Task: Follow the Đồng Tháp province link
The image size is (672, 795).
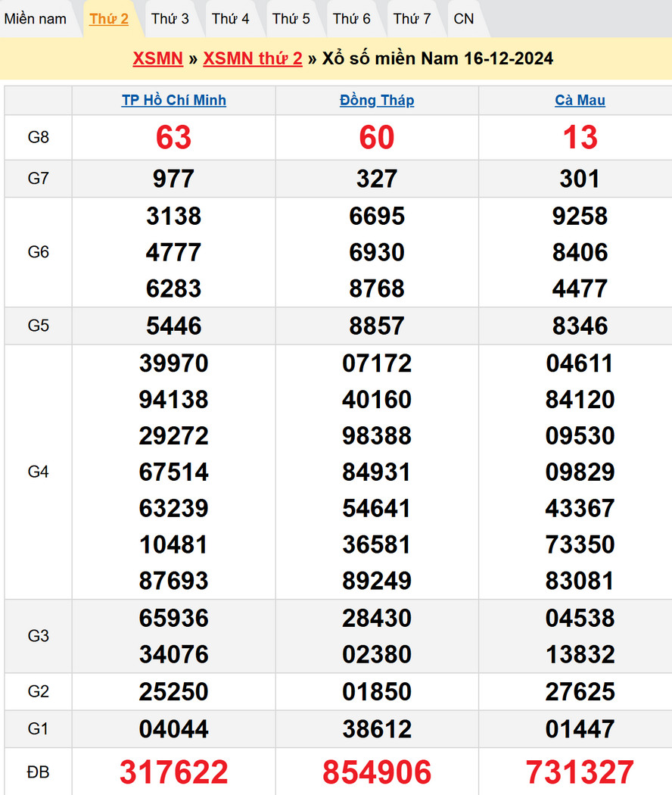Action: (377, 100)
